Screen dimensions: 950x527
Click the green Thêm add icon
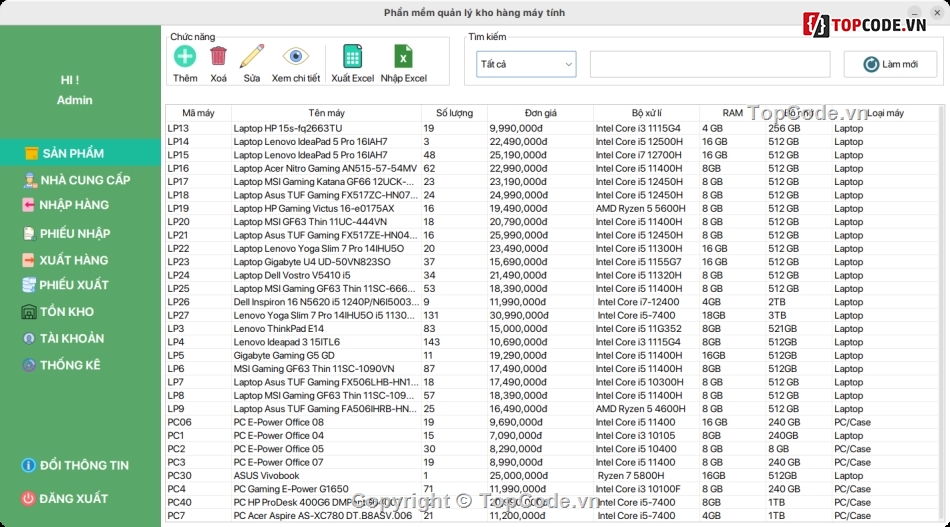(x=185, y=56)
